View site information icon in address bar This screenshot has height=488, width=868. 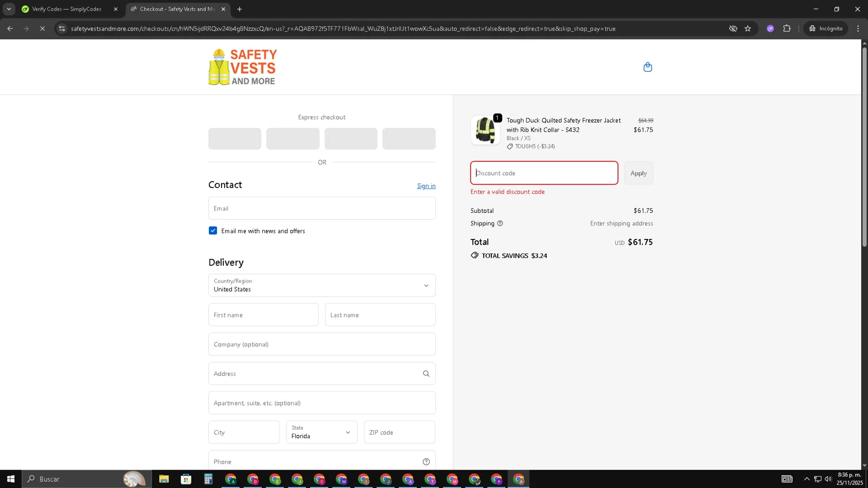62,28
